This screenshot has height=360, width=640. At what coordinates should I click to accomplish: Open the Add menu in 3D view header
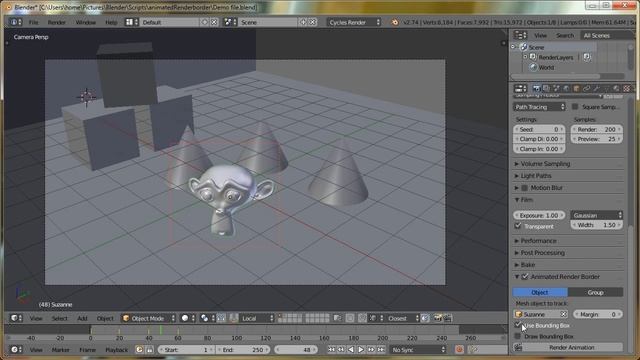(82, 318)
